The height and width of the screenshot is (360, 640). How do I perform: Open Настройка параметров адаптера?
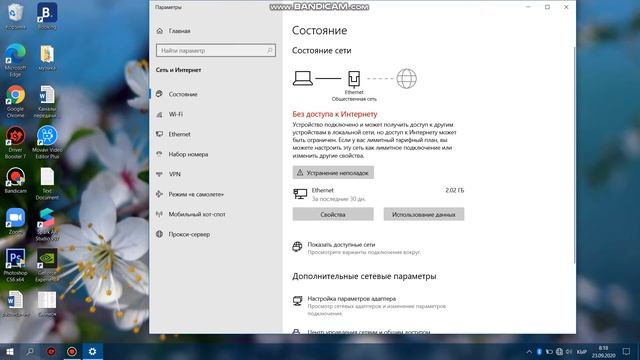click(x=351, y=299)
